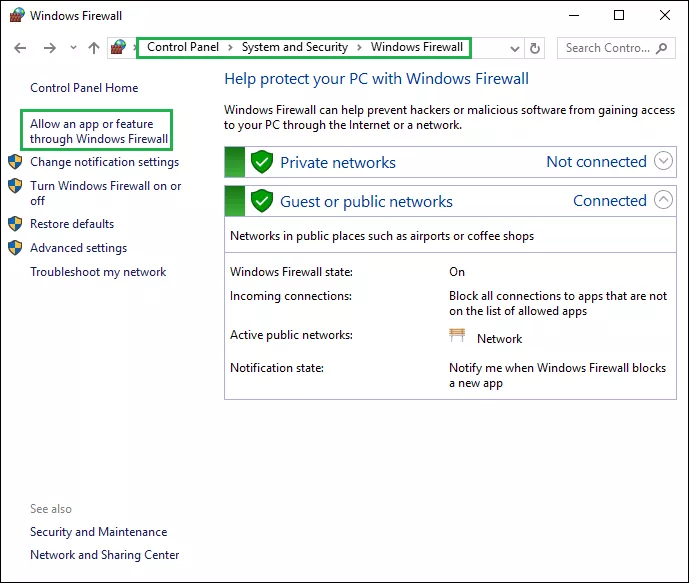The image size is (689, 583).
Task: Expand the Private networks section chevron
Action: [663, 161]
